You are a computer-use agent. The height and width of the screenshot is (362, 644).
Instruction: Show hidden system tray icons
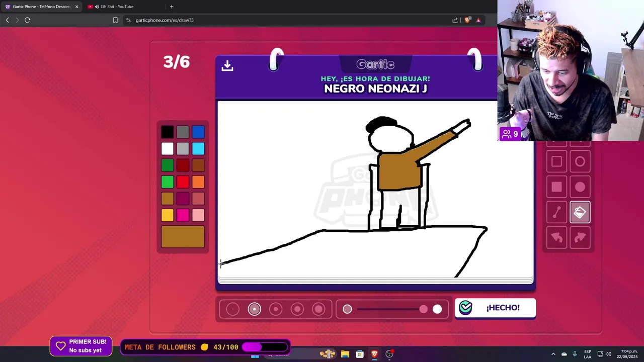click(553, 354)
